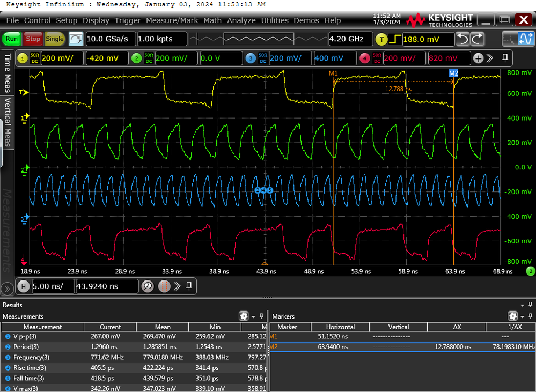Open the Trigger menu
This screenshot has height=392, width=536.
(x=128, y=20)
